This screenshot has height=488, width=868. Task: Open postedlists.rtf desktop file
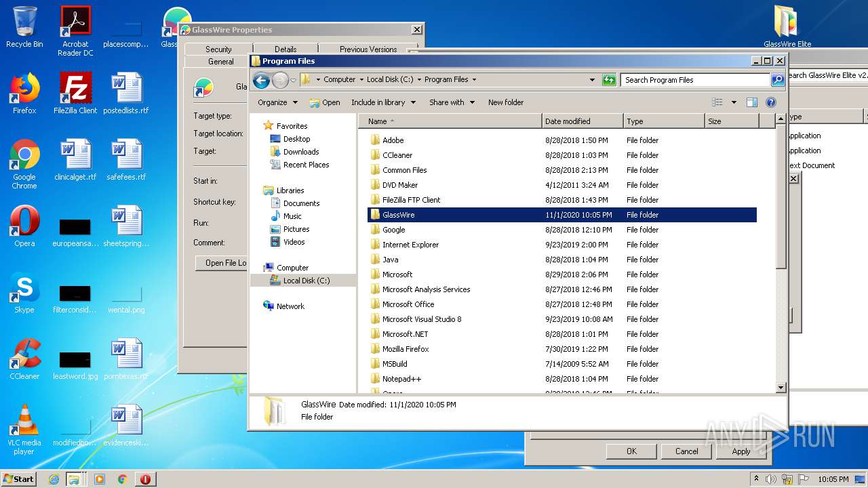pyautogui.click(x=126, y=93)
